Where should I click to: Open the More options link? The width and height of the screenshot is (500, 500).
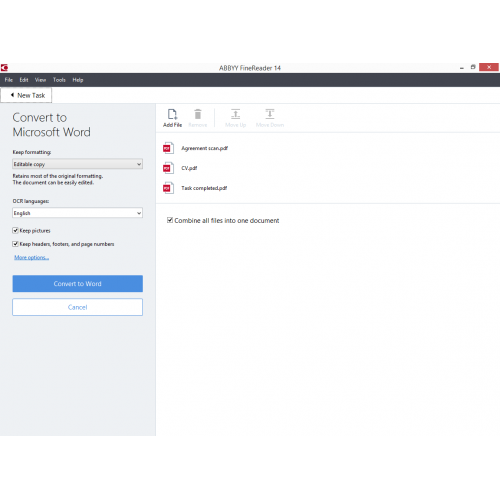(x=31, y=257)
